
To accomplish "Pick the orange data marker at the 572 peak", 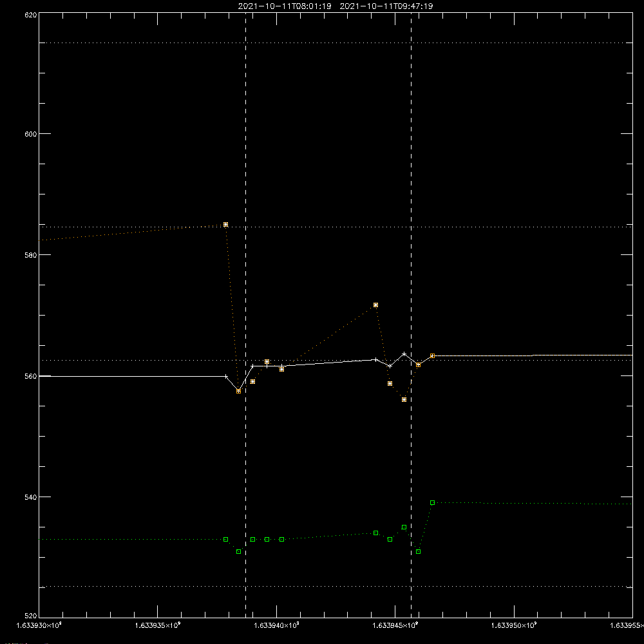I will click(376, 305).
